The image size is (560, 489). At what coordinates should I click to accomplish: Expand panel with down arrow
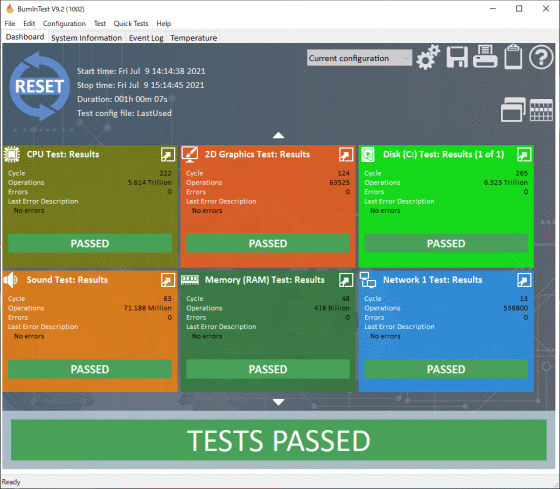(x=279, y=402)
